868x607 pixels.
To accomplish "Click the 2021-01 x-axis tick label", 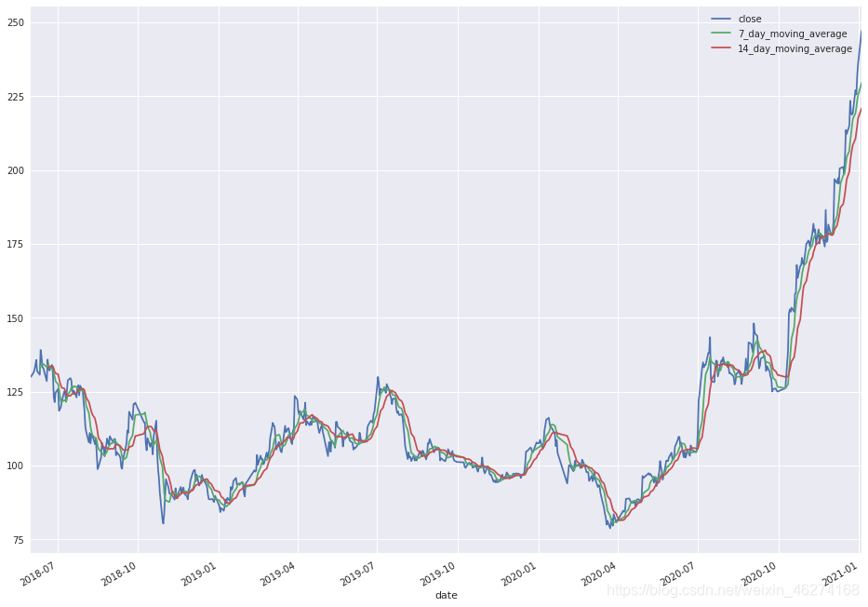I will click(x=841, y=573).
